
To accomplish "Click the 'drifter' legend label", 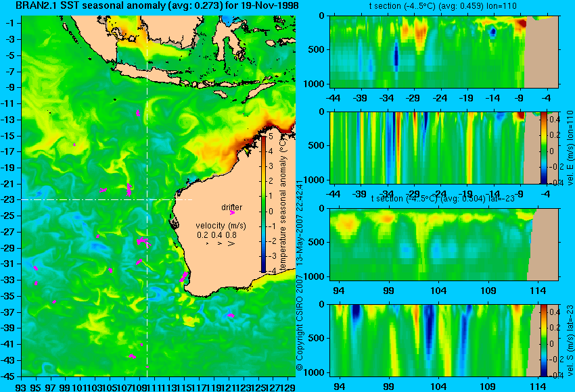I will [232, 207].
